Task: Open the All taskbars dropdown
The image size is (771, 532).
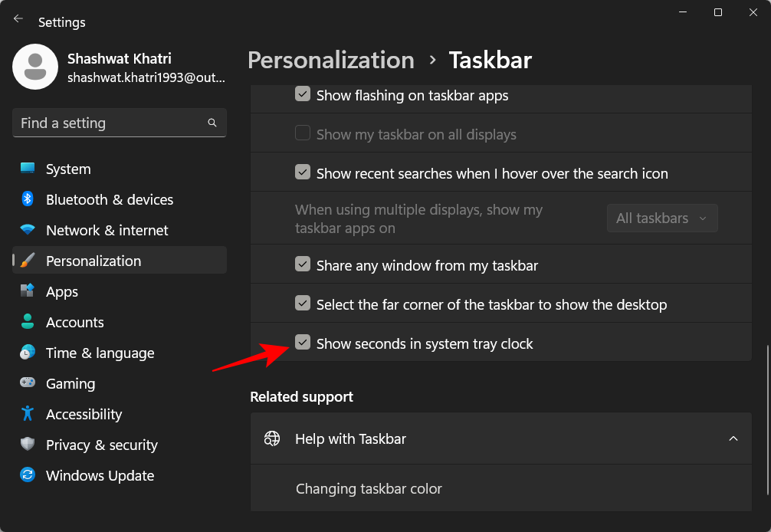Action: point(662,218)
